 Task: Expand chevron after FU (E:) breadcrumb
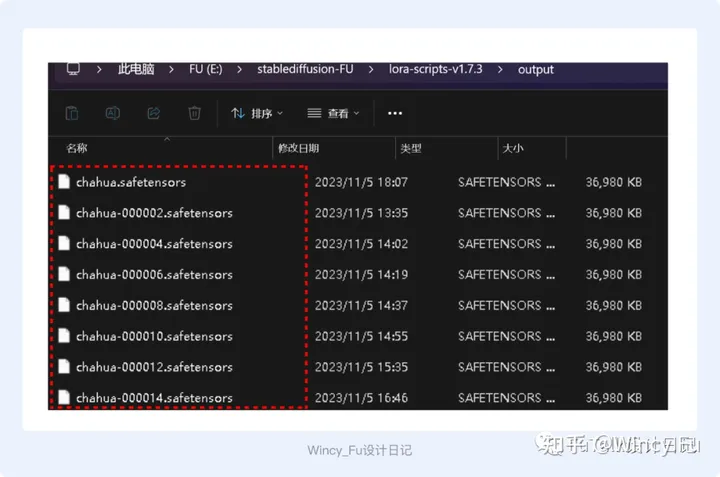coord(240,70)
